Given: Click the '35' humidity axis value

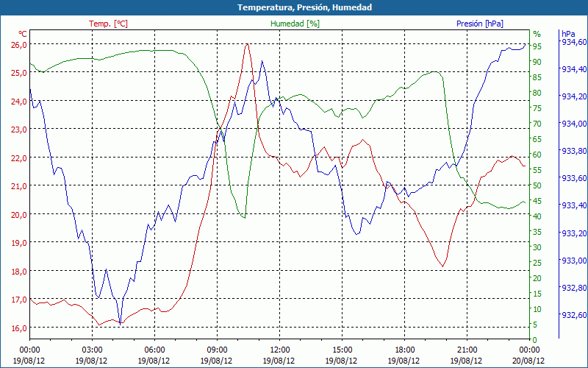Looking at the screenshot, I should click(537, 232).
